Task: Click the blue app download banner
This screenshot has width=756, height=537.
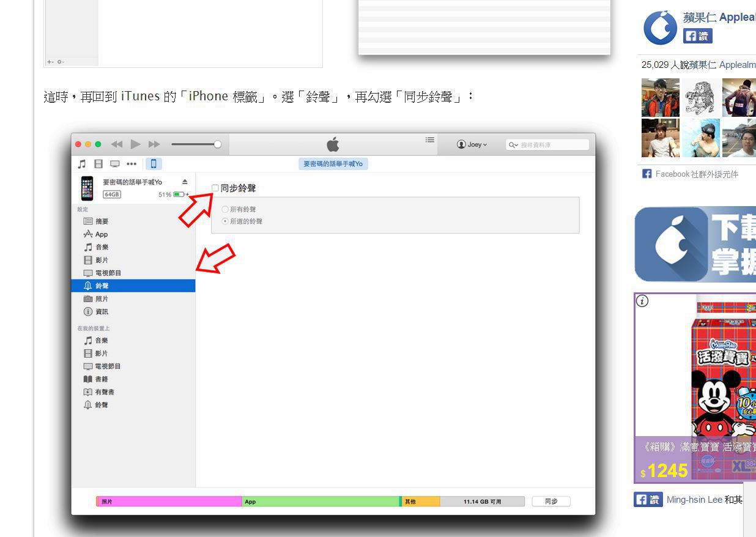Action: 695,244
